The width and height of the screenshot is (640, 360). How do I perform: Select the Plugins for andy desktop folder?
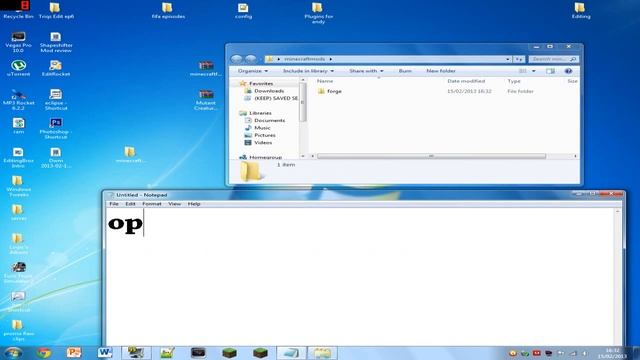coord(318,13)
